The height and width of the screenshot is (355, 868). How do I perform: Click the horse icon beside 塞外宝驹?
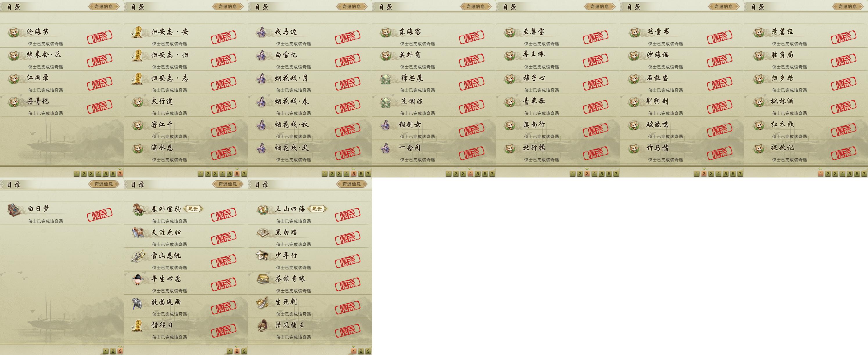[138, 209]
